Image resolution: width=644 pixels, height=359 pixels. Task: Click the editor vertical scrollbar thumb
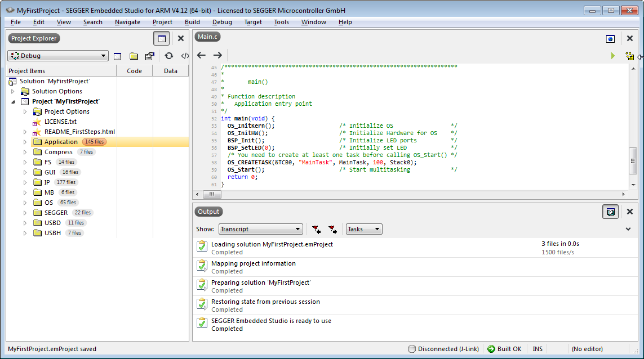633,161
